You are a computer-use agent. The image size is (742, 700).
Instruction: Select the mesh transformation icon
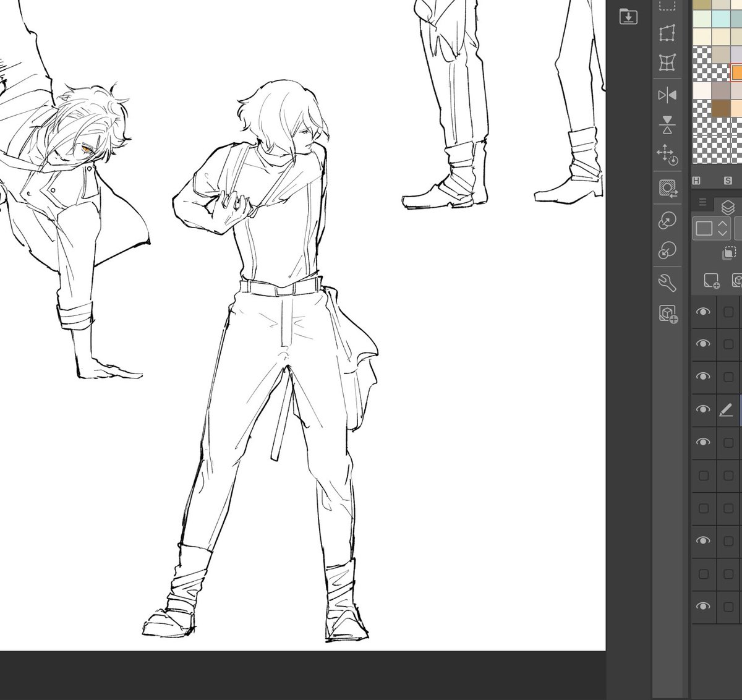pyautogui.click(x=667, y=63)
